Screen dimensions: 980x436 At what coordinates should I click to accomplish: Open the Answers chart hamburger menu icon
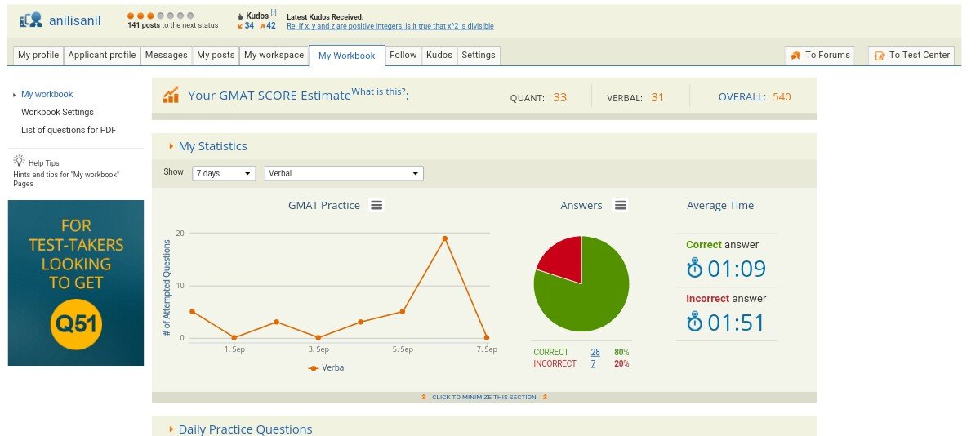(621, 206)
